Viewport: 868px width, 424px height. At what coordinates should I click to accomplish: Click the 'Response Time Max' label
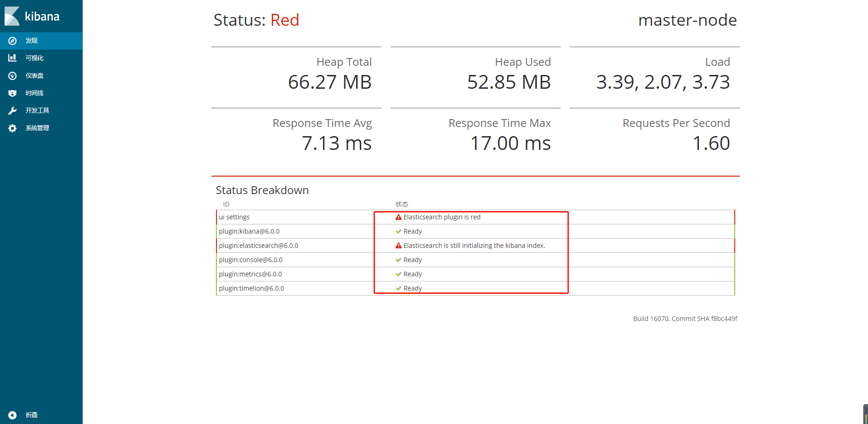500,123
